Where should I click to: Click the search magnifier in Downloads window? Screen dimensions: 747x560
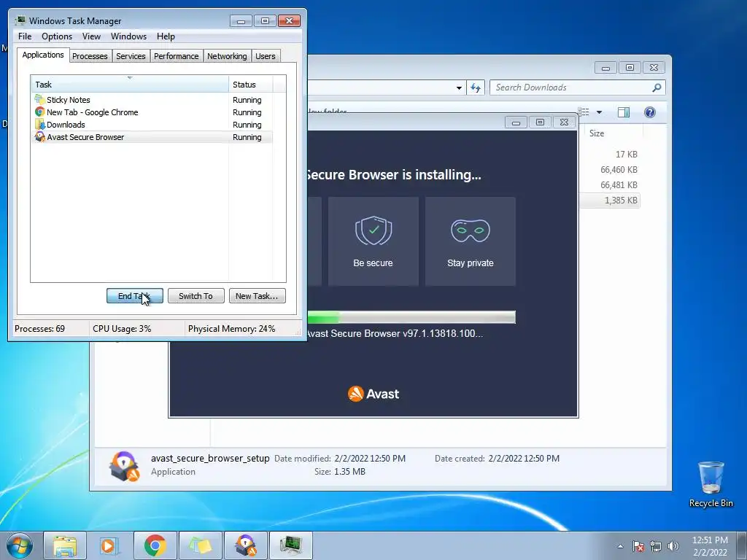657,87
